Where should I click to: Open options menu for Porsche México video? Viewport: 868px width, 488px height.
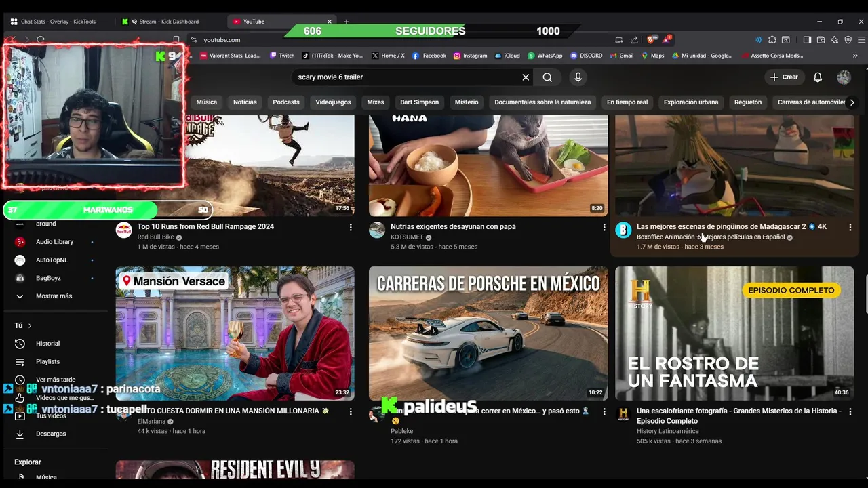[x=604, y=411]
